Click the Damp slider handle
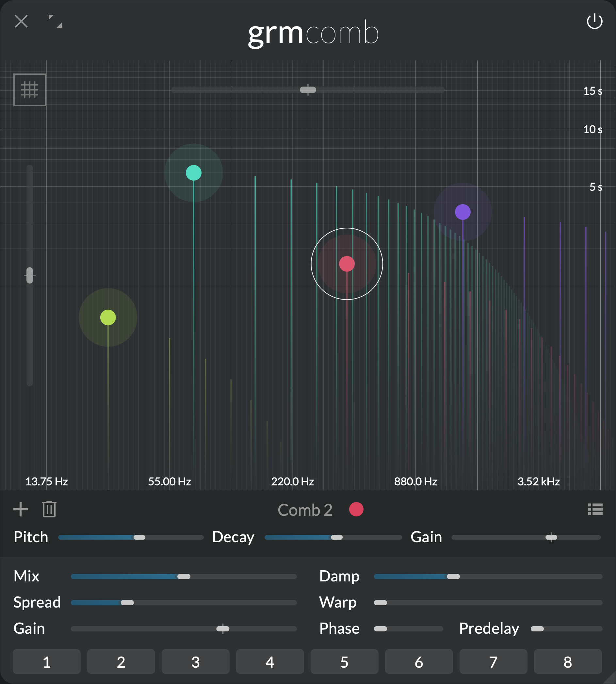The image size is (616, 684). pos(453,577)
